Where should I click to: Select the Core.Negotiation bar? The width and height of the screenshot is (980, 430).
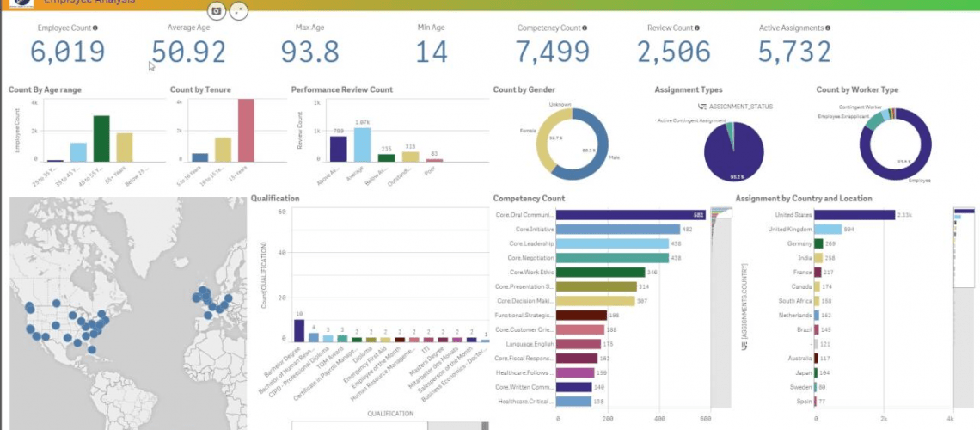click(x=612, y=258)
